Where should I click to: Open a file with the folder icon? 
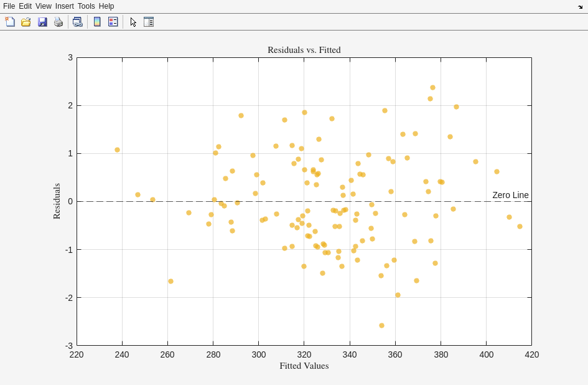pos(26,22)
